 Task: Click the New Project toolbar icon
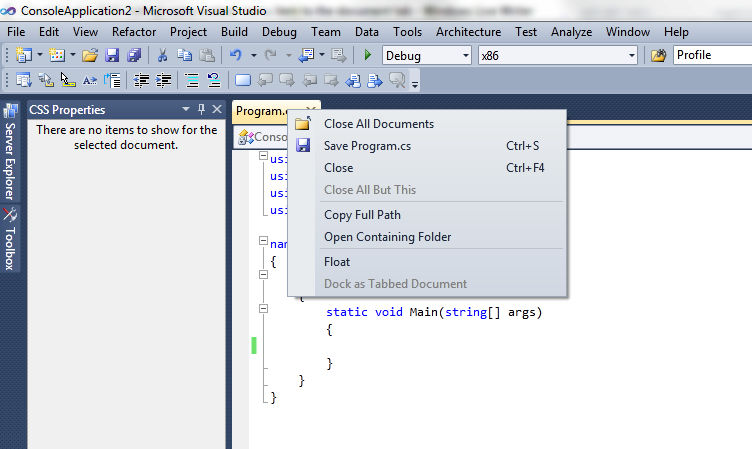click(x=23, y=55)
